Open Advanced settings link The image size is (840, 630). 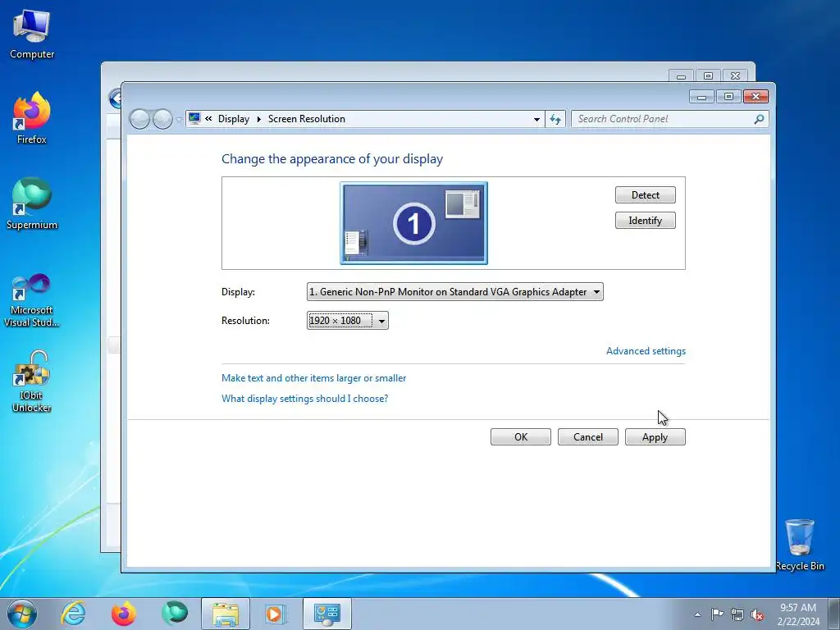coord(646,351)
